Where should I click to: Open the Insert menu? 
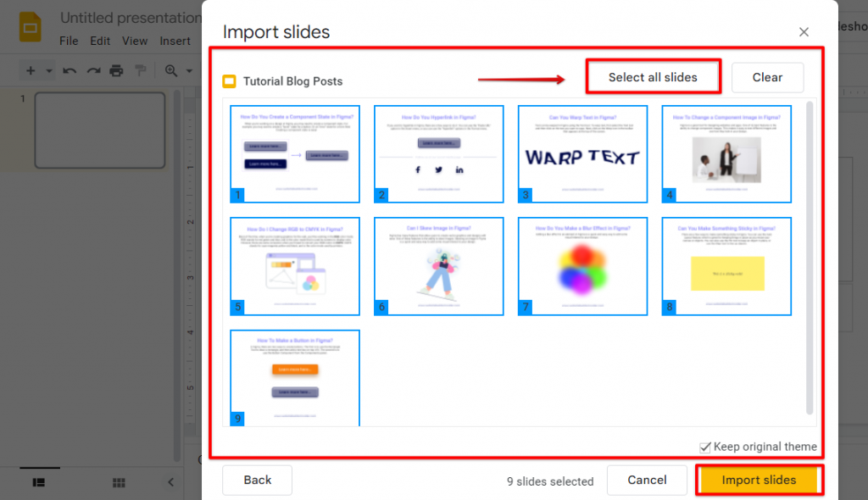coord(175,40)
